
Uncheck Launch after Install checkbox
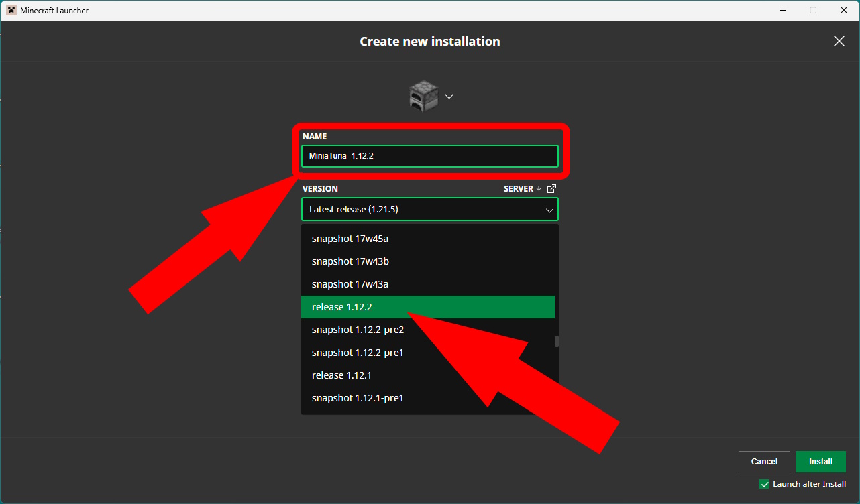[x=764, y=484]
